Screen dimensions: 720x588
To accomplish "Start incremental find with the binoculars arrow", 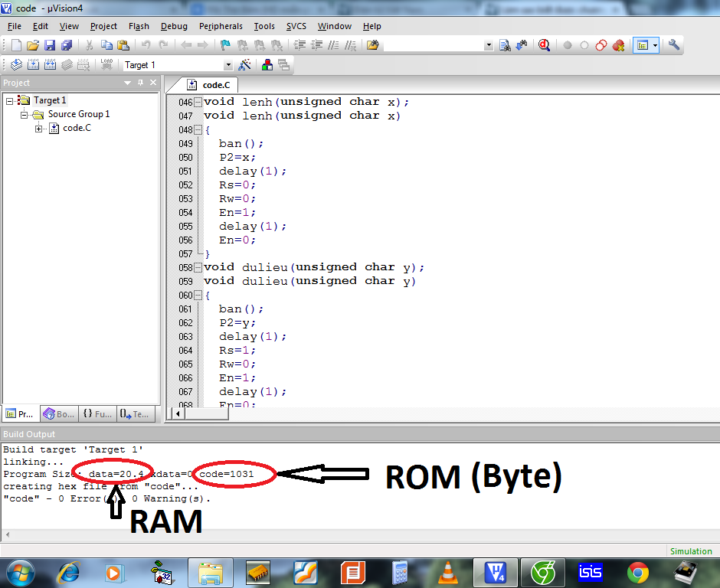I will tap(521, 45).
